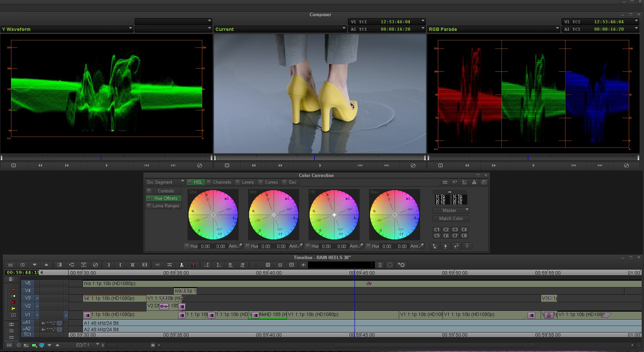Click the Current monitor position bar

pos(320,158)
